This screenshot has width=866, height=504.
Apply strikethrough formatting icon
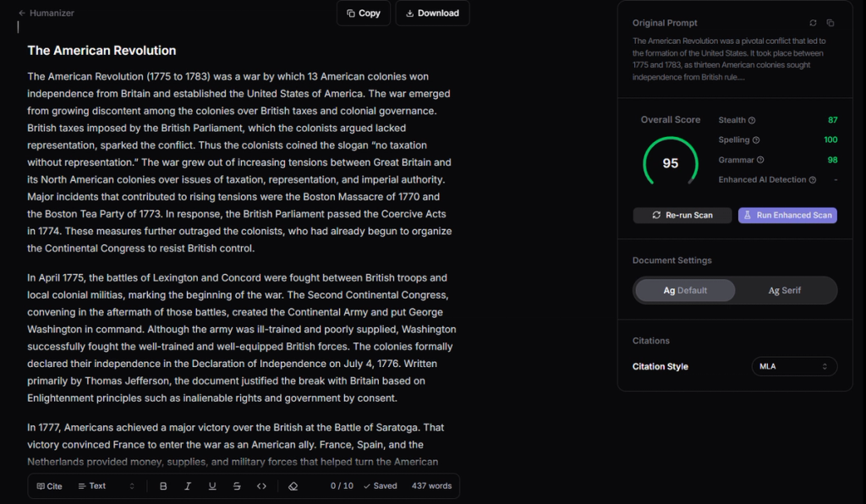(x=237, y=485)
